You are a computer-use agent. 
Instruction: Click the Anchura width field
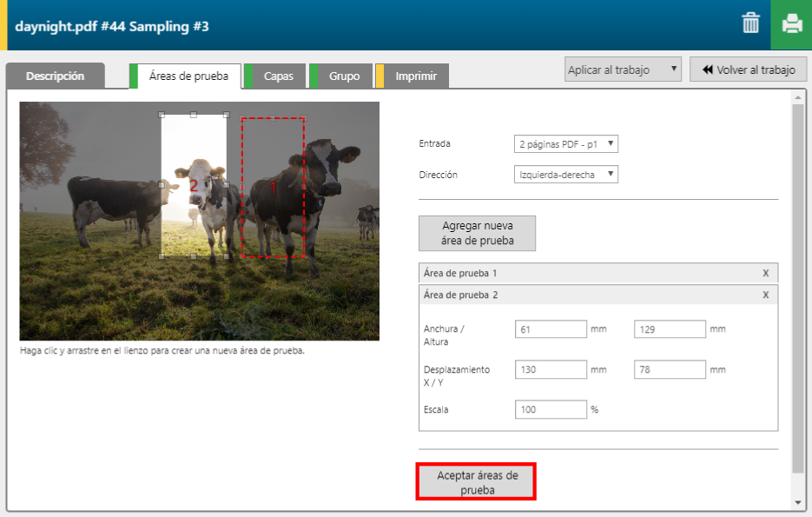coord(551,329)
